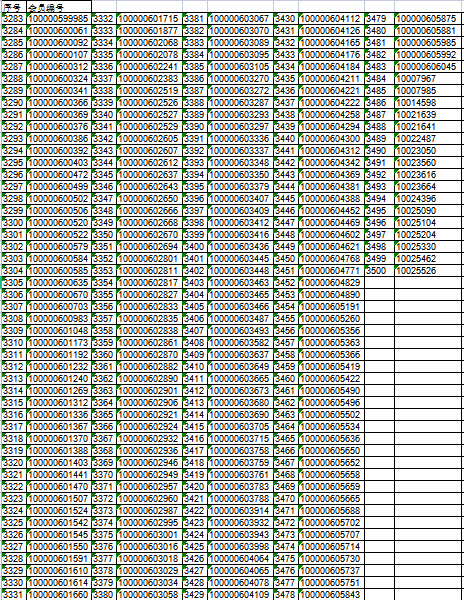Select cell with value 100000602817
Screen dimensions: 464x600
(x=149, y=282)
